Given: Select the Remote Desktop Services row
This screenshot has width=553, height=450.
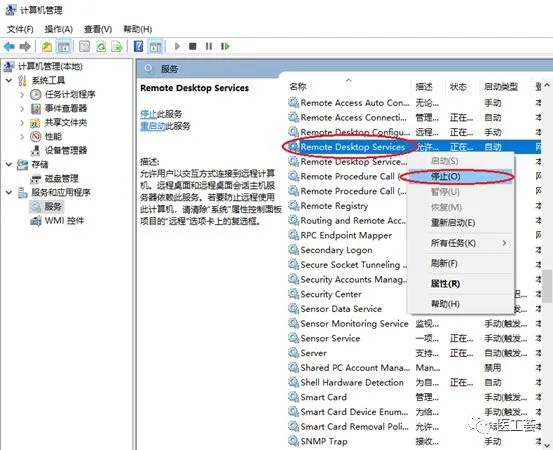Looking at the screenshot, I should [414, 147].
